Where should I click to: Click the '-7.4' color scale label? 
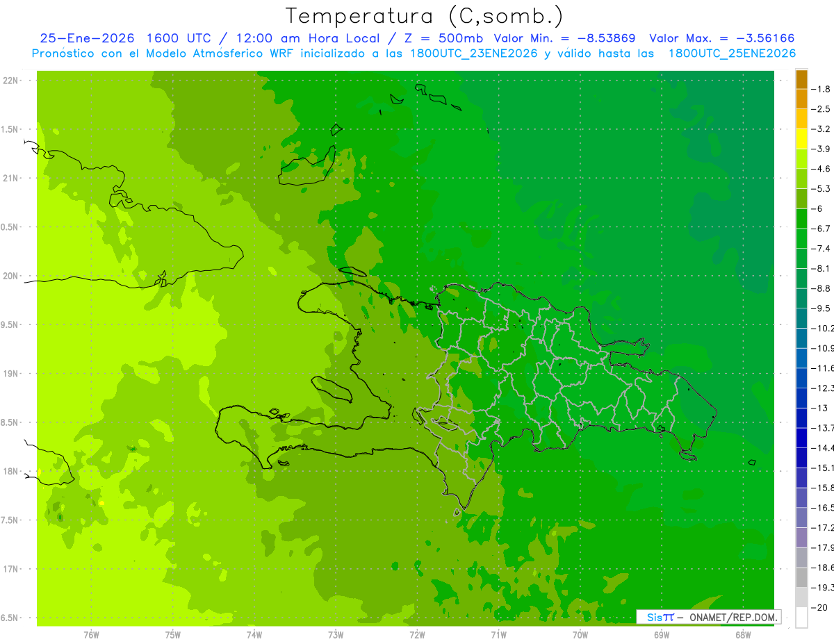[x=821, y=248]
